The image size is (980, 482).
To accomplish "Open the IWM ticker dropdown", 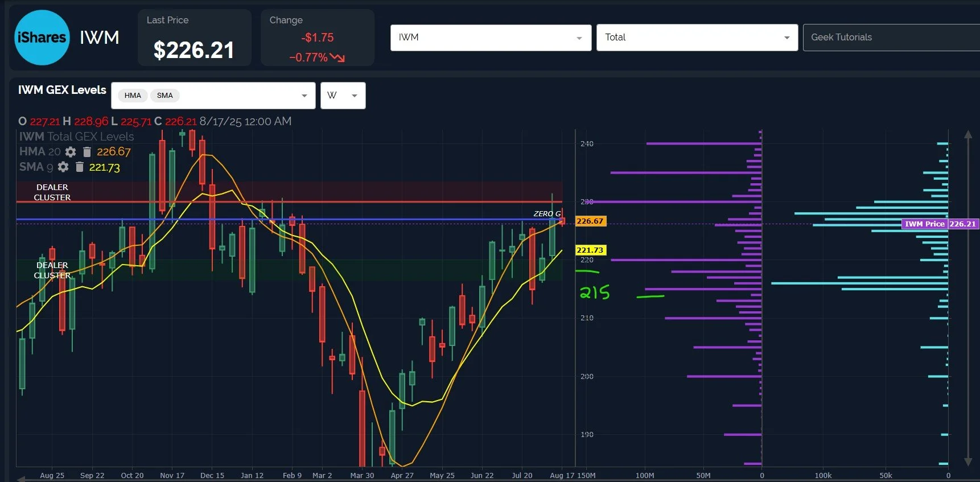I will [491, 38].
